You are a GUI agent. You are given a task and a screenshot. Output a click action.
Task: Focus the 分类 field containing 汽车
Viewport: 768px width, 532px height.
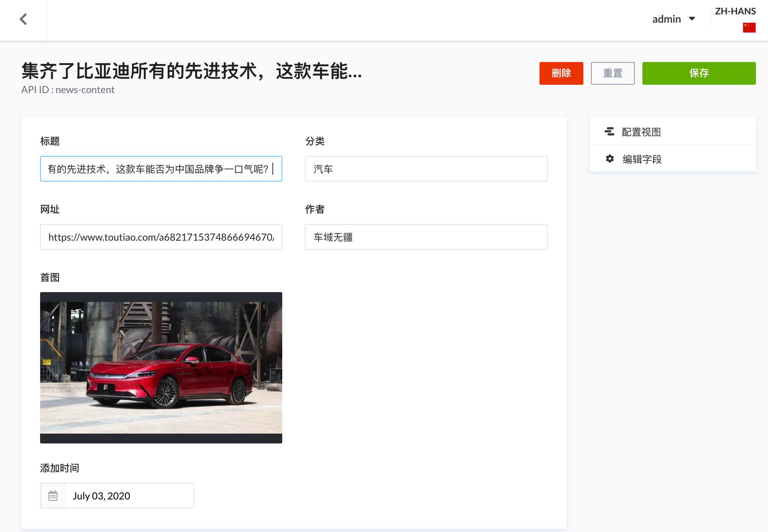pyautogui.click(x=426, y=169)
